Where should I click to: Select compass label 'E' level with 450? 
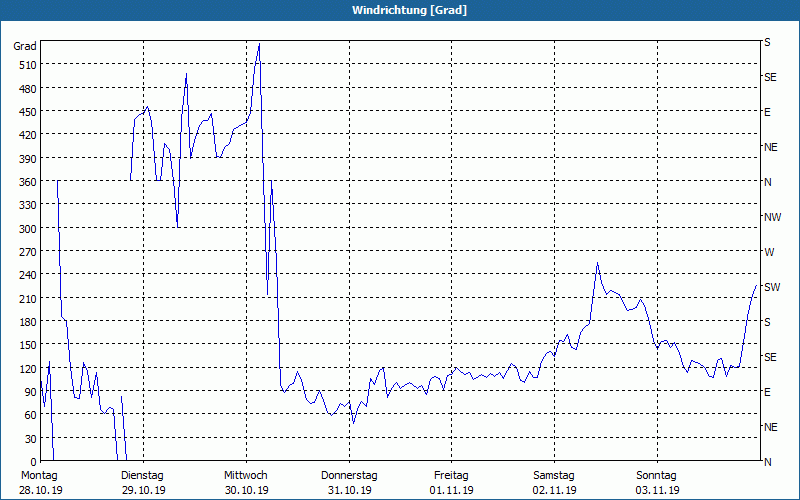click(x=767, y=112)
